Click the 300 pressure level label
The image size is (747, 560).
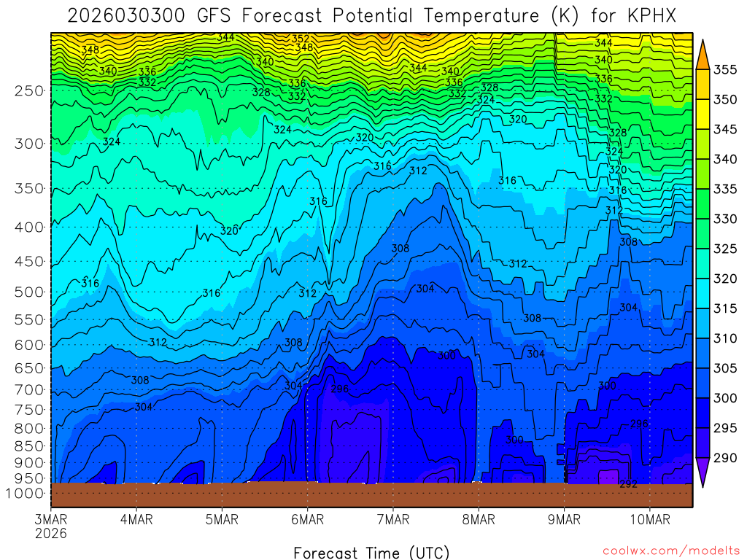[x=29, y=144]
